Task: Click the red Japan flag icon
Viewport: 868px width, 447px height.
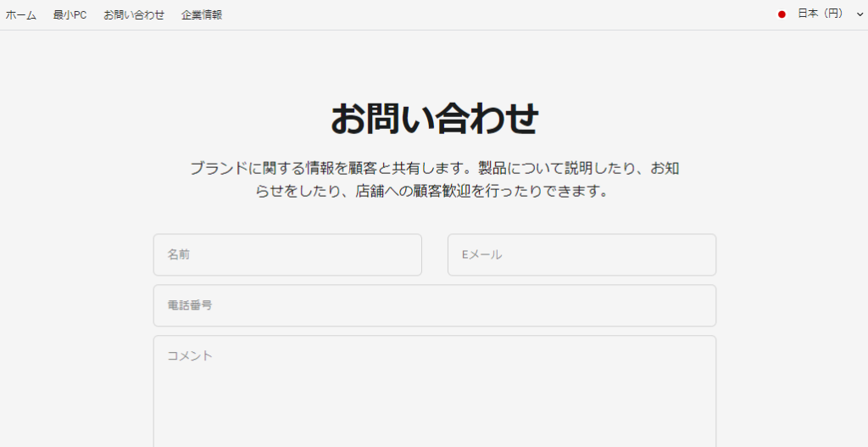Action: [782, 14]
